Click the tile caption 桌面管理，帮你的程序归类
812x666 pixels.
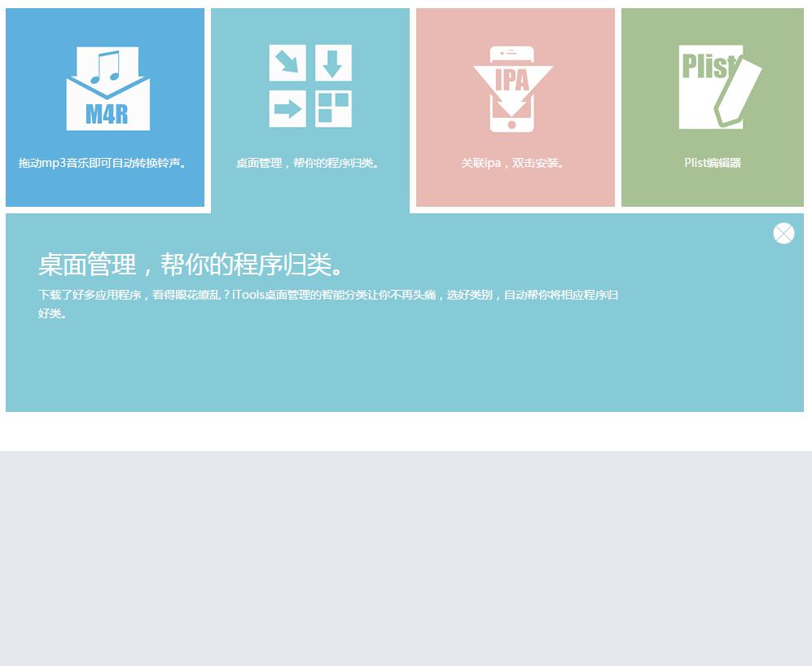coord(309,163)
